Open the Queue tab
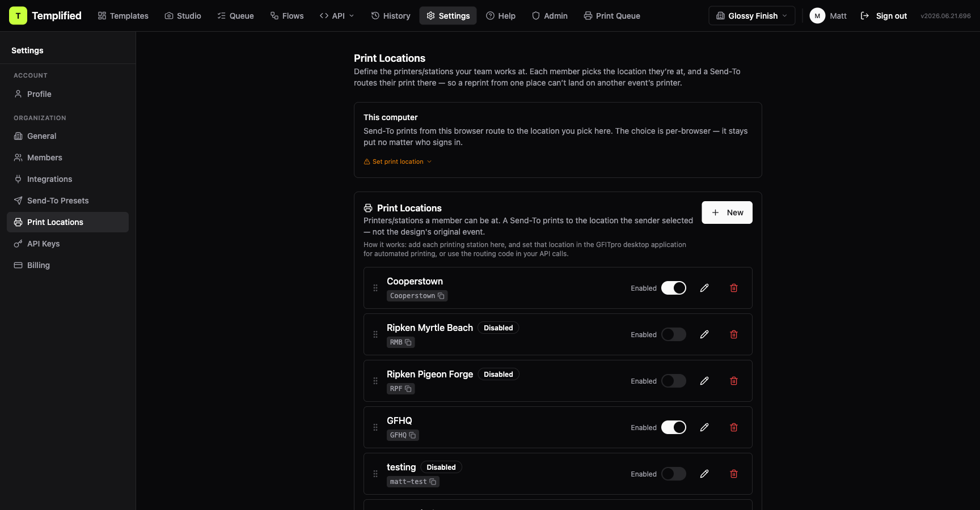The image size is (980, 510). [235, 16]
